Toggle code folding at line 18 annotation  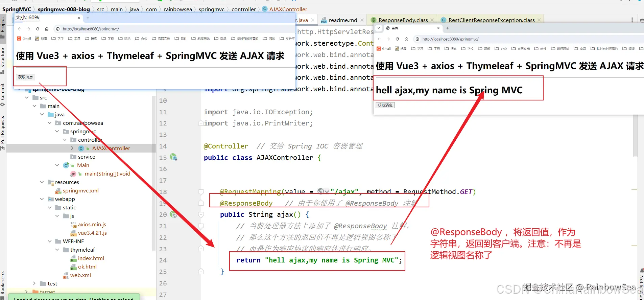tap(201, 192)
